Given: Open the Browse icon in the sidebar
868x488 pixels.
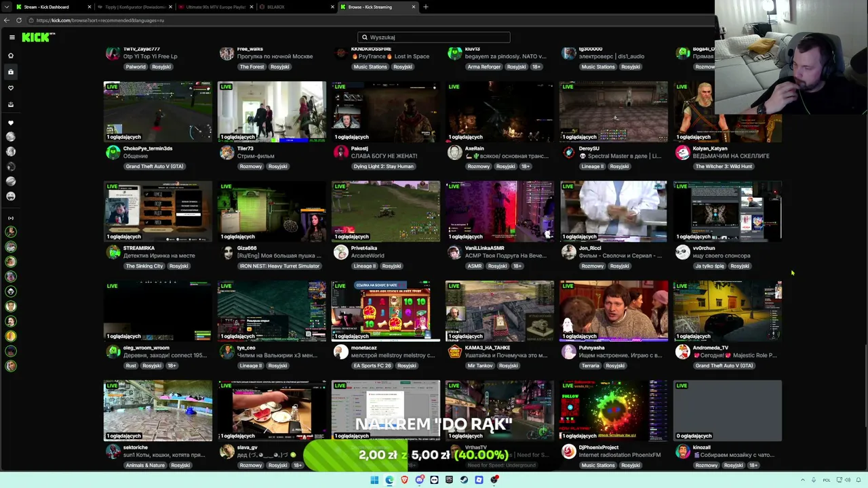Looking at the screenshot, I should point(11,72).
